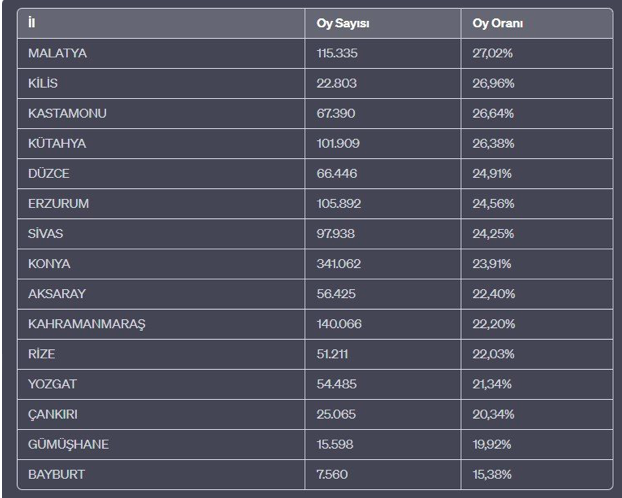This screenshot has width=622, height=498.
Task: Click the "İl" column header
Action: 32,23
